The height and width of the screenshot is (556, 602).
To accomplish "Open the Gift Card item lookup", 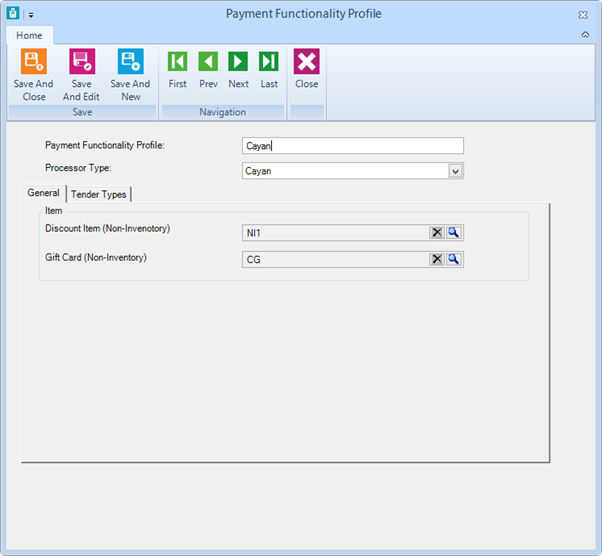I will (x=453, y=259).
